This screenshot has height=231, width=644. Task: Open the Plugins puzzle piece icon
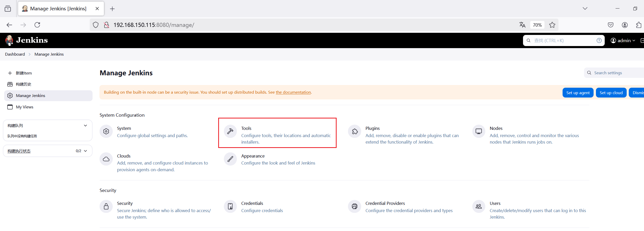click(355, 131)
